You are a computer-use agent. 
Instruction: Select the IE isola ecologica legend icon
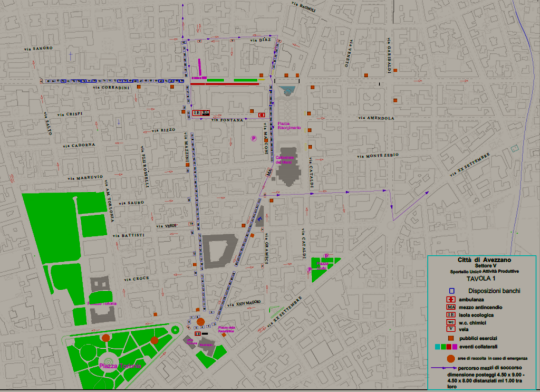[451, 315]
